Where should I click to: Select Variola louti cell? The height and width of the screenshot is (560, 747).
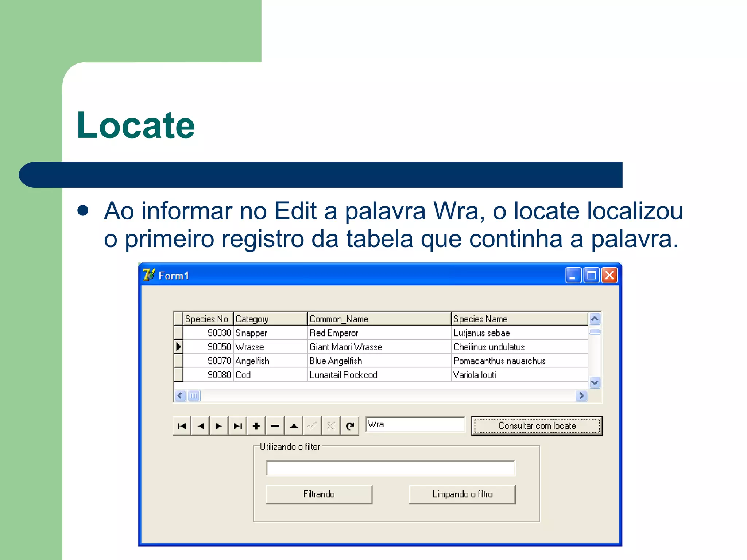pyautogui.click(x=520, y=375)
